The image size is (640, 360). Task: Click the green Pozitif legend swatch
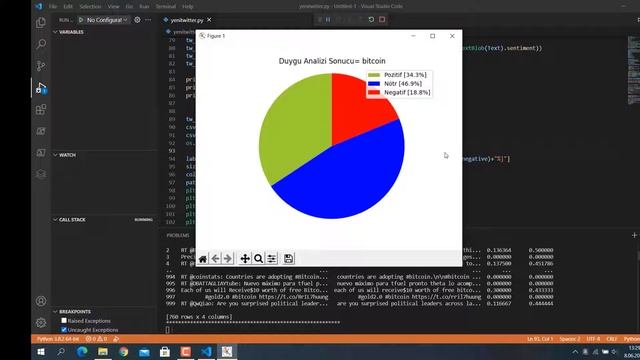coord(374,75)
